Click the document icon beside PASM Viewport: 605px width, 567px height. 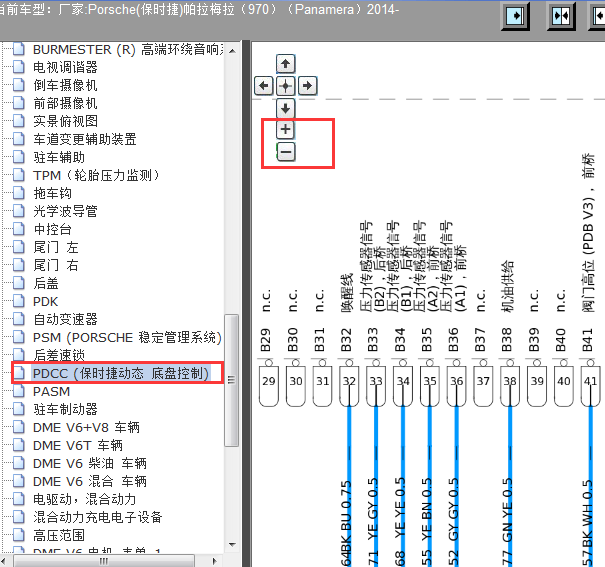click(x=19, y=391)
